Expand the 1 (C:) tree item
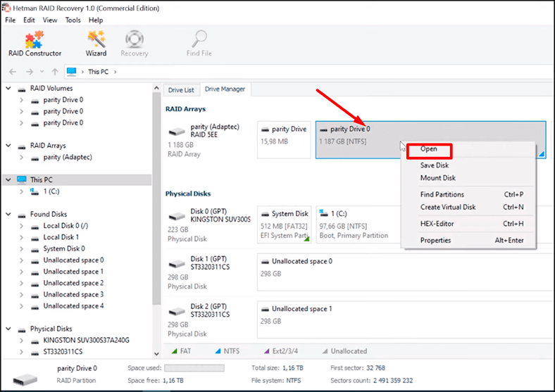 tap(22, 191)
